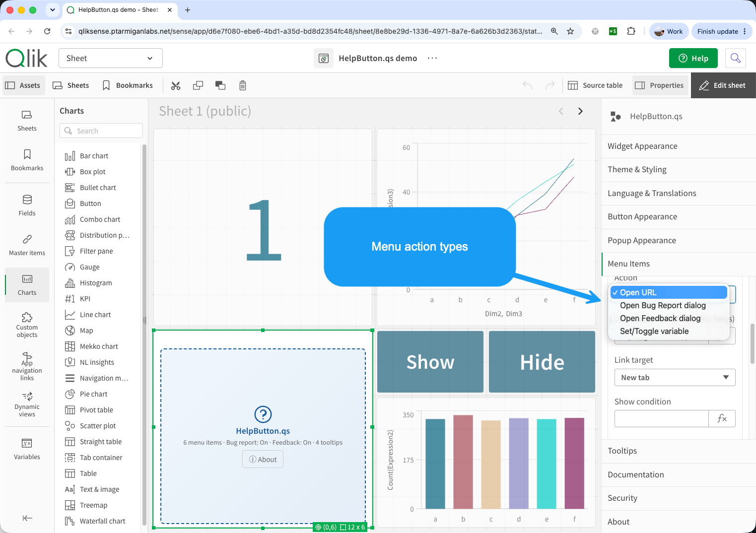
Task: Click the search magnifier button top right
Action: (736, 58)
